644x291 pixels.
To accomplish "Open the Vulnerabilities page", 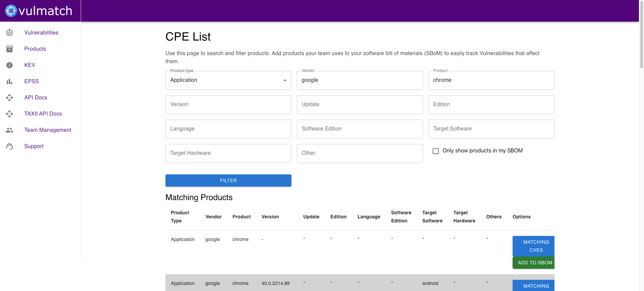I will 41,32.
